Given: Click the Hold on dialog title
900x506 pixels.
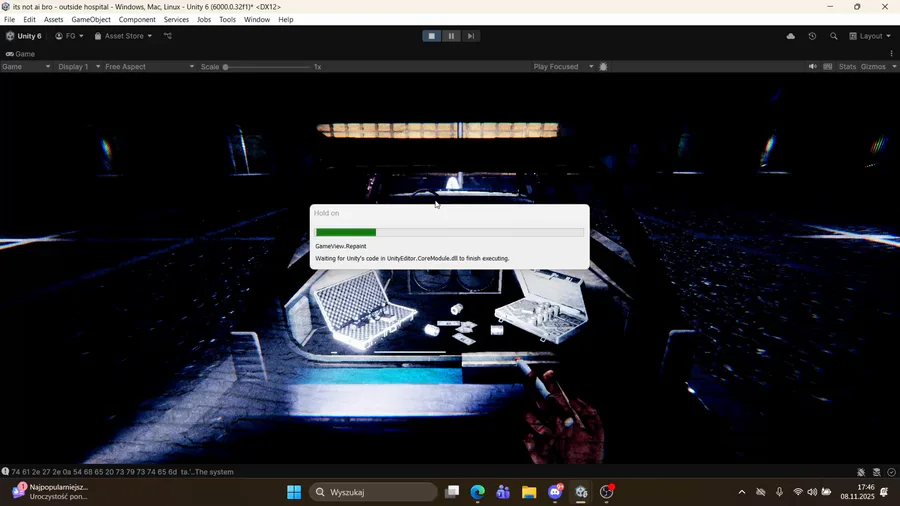Looking at the screenshot, I should (327, 213).
